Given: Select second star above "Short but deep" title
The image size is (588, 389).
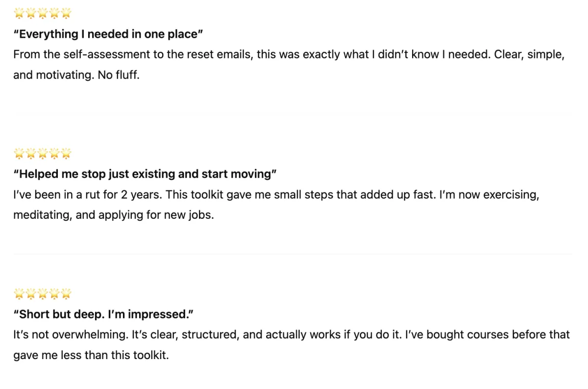Looking at the screenshot, I should (x=31, y=294).
